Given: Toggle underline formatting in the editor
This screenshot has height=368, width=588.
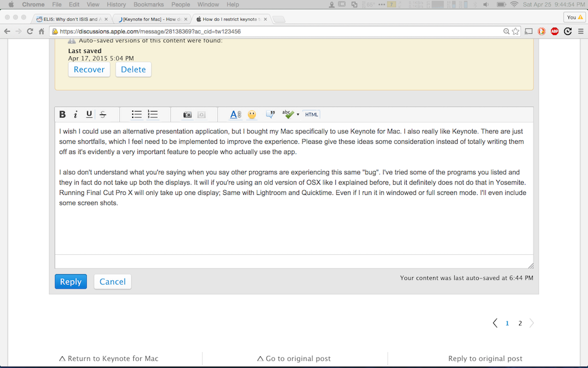Looking at the screenshot, I should coord(89,114).
